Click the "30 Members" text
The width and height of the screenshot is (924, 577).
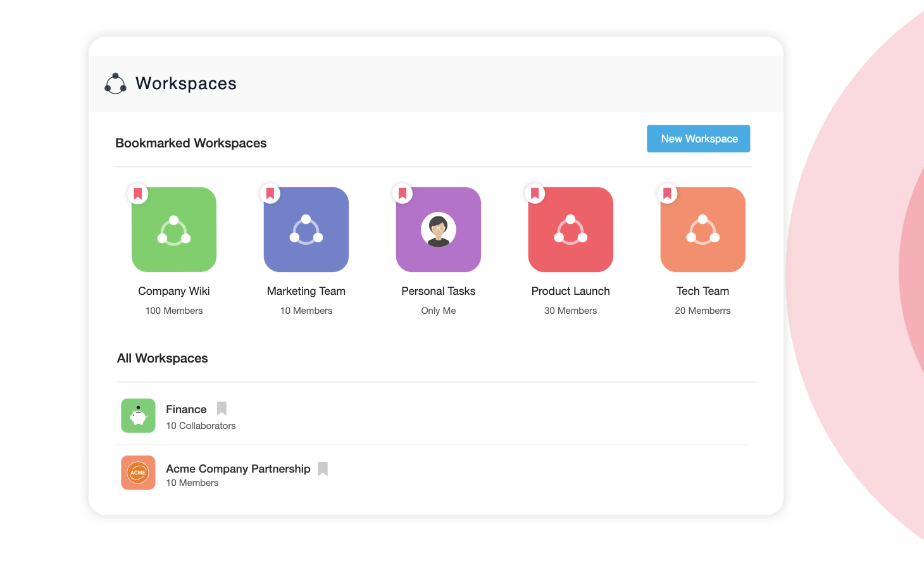point(571,311)
